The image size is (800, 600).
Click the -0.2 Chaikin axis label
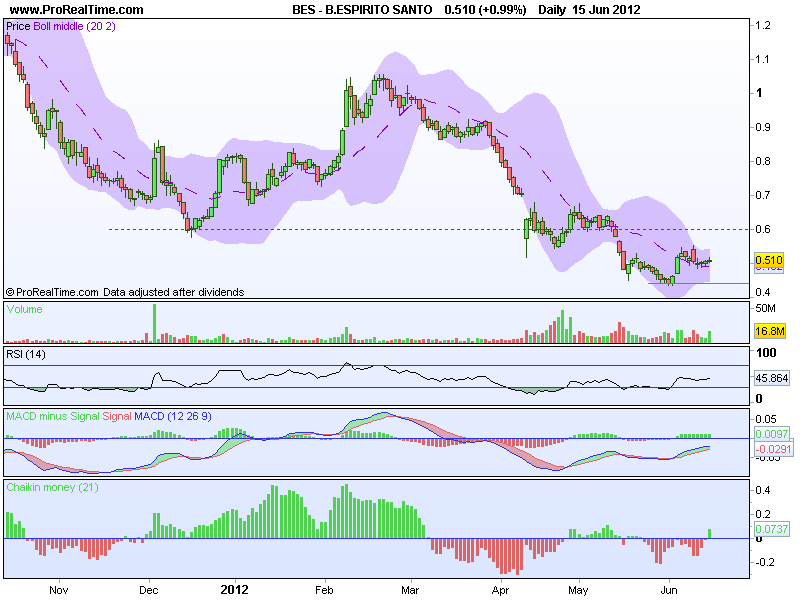[x=764, y=562]
